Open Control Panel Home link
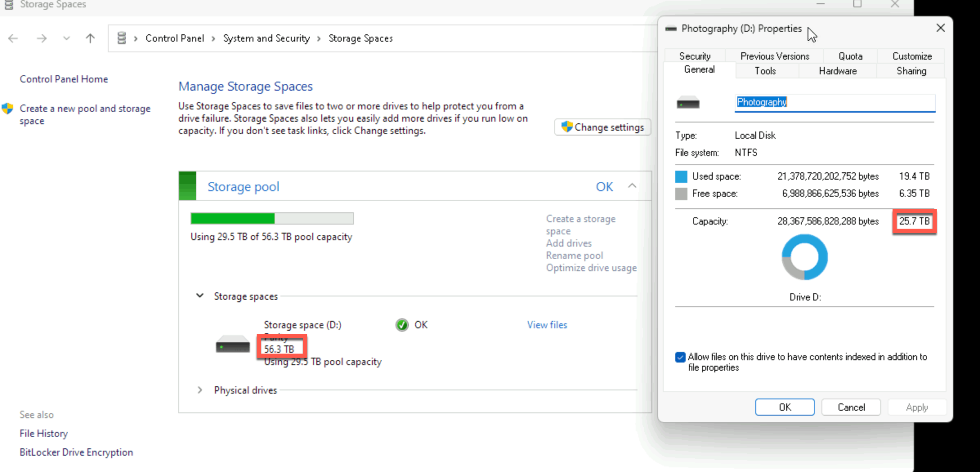 64,79
